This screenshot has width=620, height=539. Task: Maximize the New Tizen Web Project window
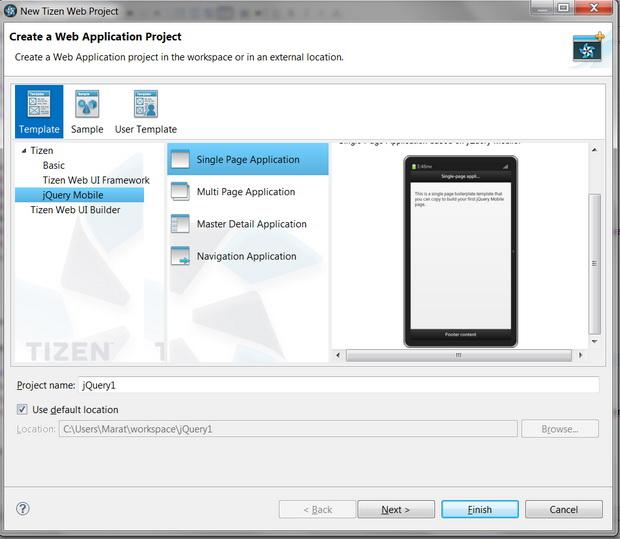563,8
